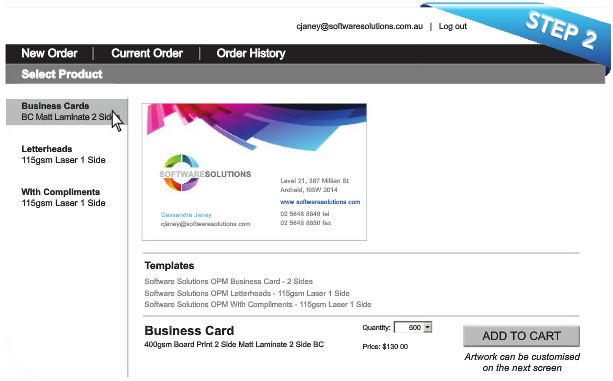613x381 pixels.
Task: Choose Software Solutions OPM Letterheads template
Action: tap(247, 293)
